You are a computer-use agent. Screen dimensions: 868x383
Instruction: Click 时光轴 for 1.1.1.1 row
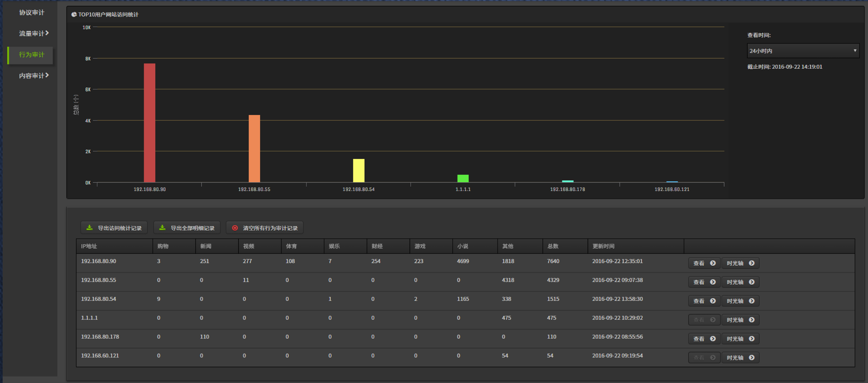coord(740,320)
